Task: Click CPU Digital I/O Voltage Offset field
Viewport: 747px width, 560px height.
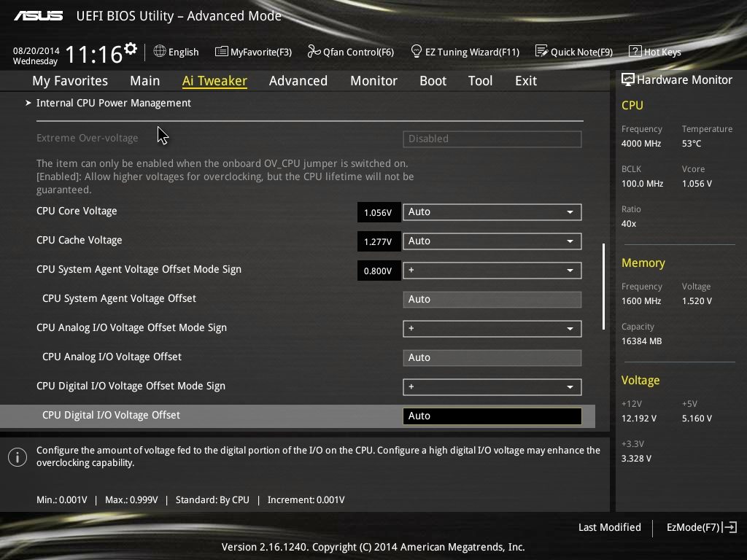Action: (x=492, y=416)
